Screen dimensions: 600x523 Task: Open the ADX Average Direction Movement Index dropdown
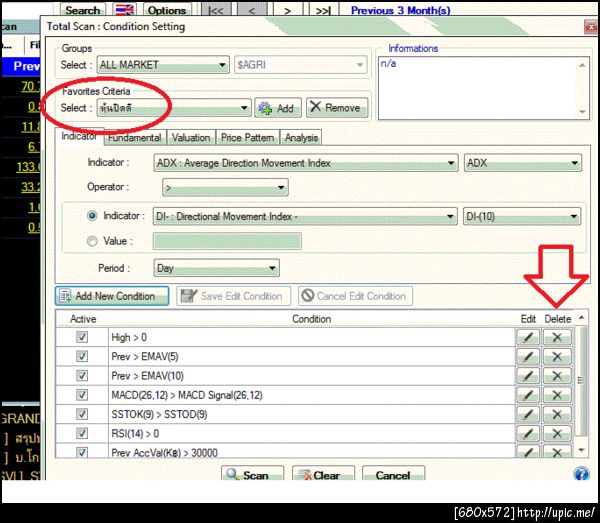click(x=305, y=163)
